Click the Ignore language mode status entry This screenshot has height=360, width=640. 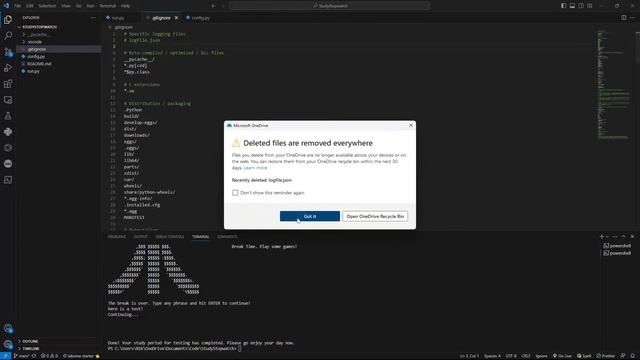pyautogui.click(x=541, y=356)
